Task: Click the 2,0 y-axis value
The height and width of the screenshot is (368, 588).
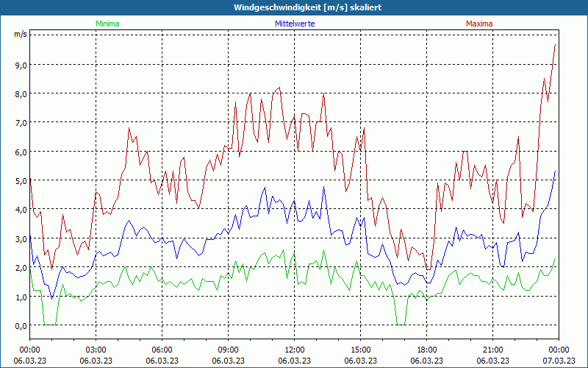Action: (21, 268)
